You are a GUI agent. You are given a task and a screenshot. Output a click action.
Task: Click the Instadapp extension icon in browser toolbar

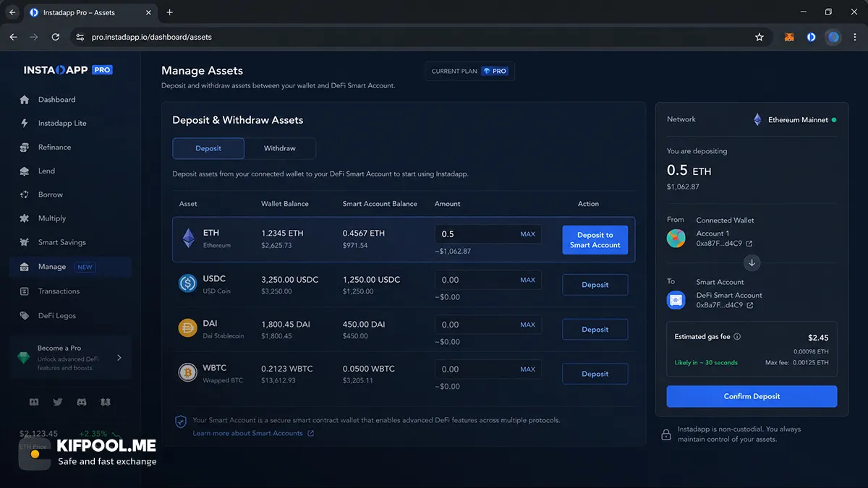pyautogui.click(x=812, y=37)
